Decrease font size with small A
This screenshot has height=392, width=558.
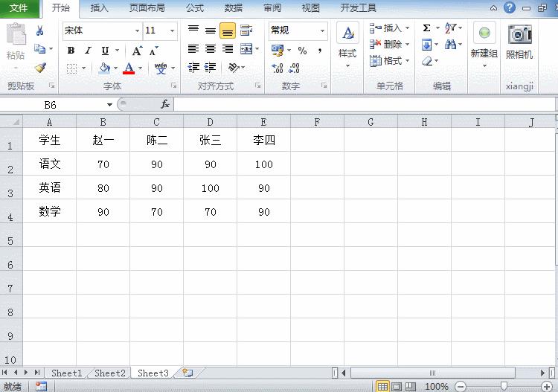154,51
